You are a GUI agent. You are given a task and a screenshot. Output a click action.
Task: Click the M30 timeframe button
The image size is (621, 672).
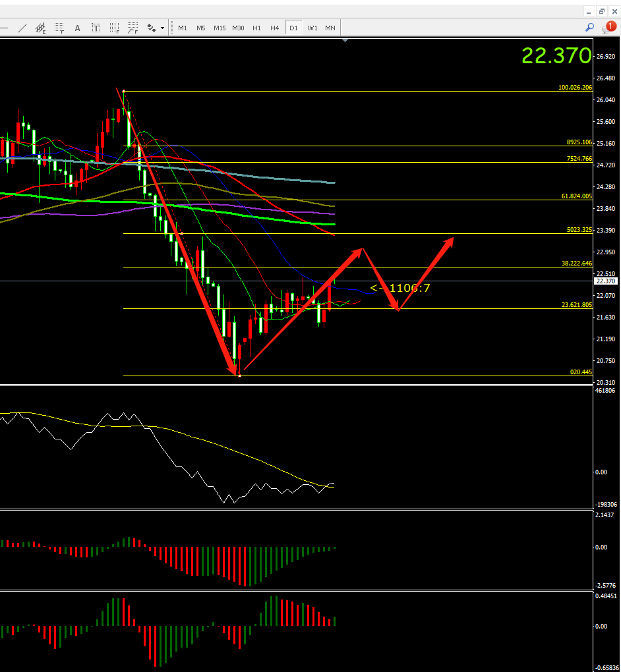pyautogui.click(x=238, y=28)
